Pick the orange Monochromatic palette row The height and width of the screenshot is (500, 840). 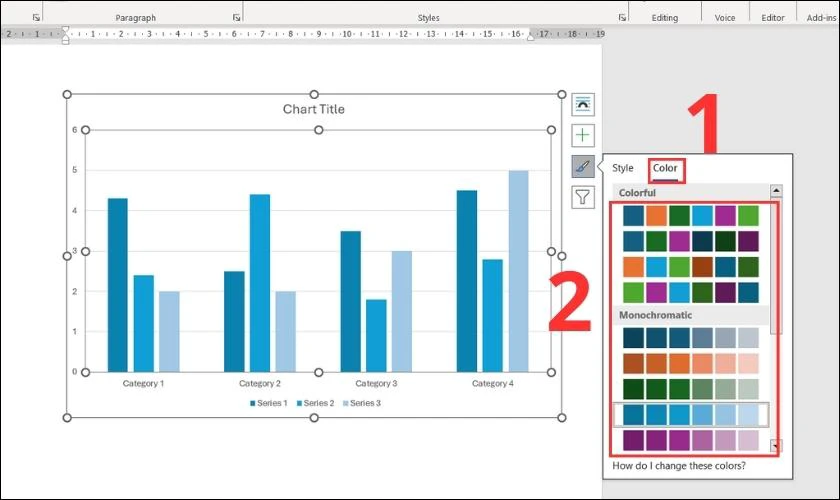click(x=691, y=363)
